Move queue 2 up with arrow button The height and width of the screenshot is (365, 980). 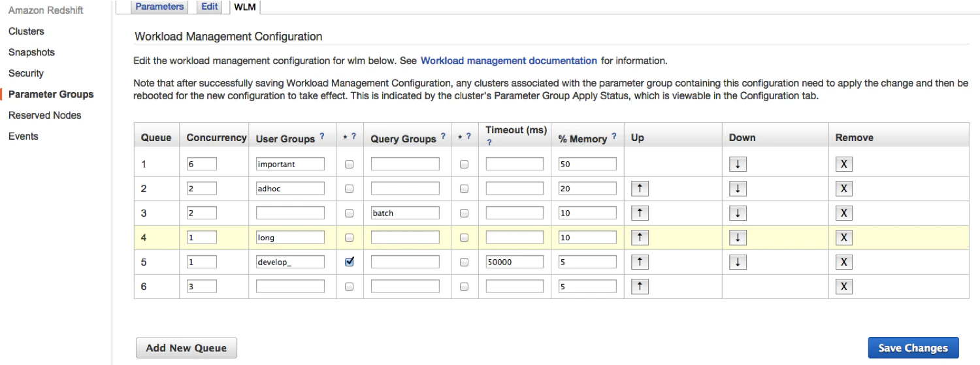[x=640, y=189]
